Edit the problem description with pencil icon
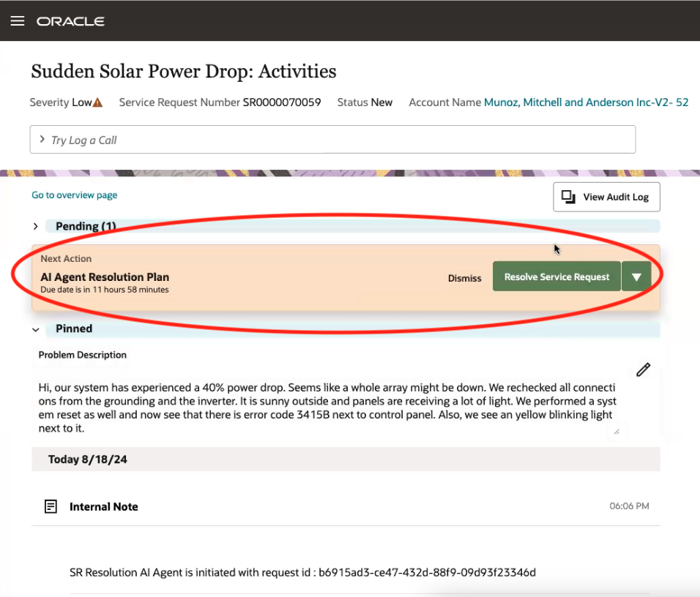The image size is (700, 597). (x=644, y=369)
